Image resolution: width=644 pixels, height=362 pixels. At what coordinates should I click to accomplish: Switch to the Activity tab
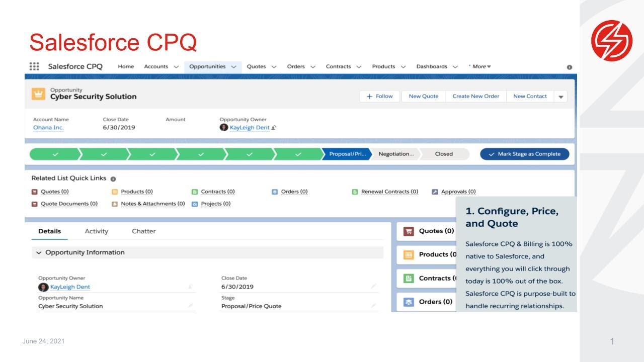point(97,231)
